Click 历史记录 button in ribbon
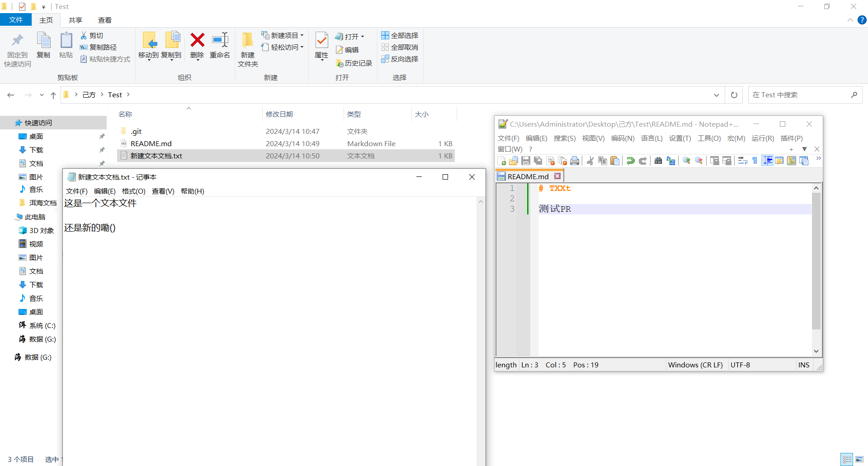The image size is (868, 466). (354, 63)
